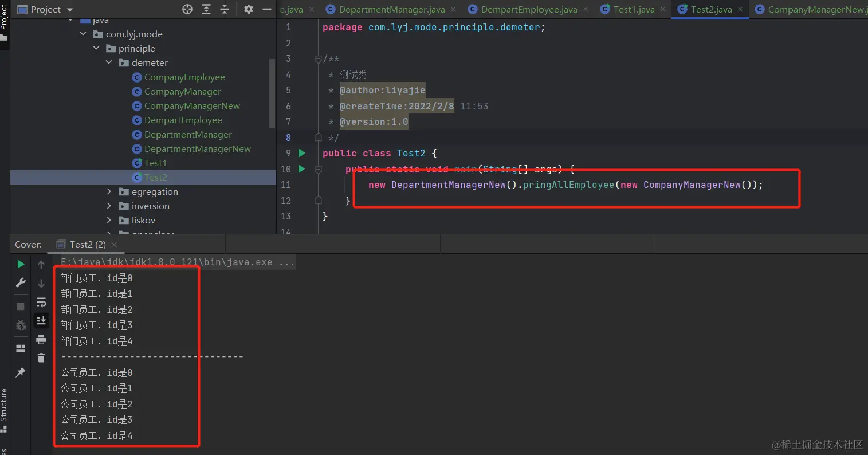This screenshot has width=868, height=455.
Task: Expand the liskov package chevron
Action: pos(109,220)
